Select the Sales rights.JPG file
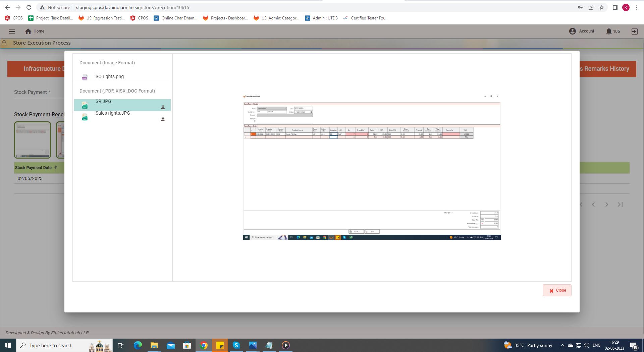The height and width of the screenshot is (352, 644). (113, 113)
